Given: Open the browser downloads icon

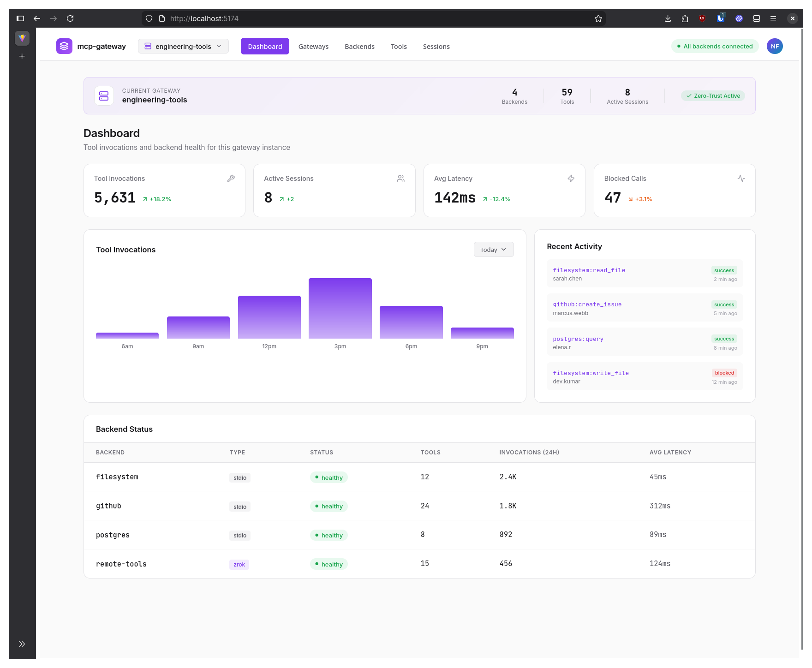Looking at the screenshot, I should tap(668, 18).
